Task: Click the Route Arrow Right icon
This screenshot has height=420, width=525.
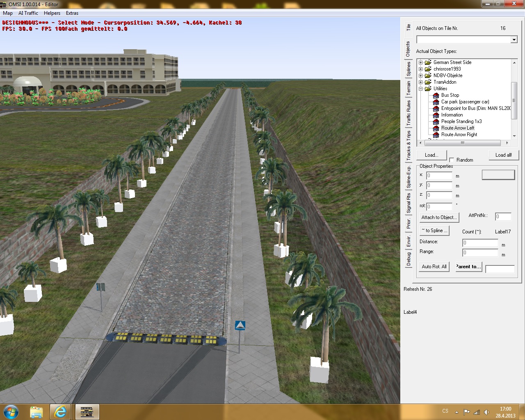Action: click(436, 135)
